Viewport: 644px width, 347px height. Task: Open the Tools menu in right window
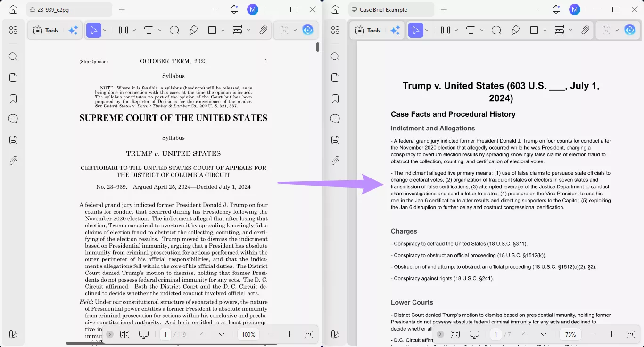click(x=368, y=30)
